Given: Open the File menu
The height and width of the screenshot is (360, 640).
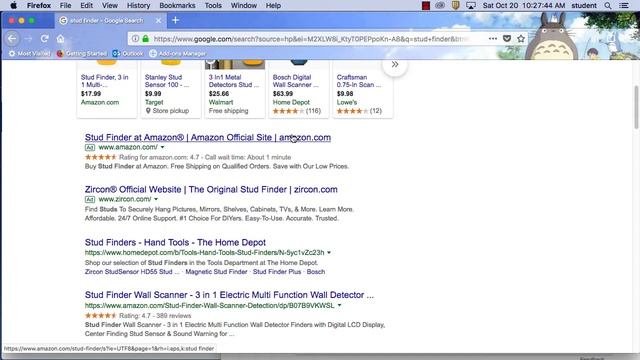Looking at the screenshot, I should coord(65,6).
